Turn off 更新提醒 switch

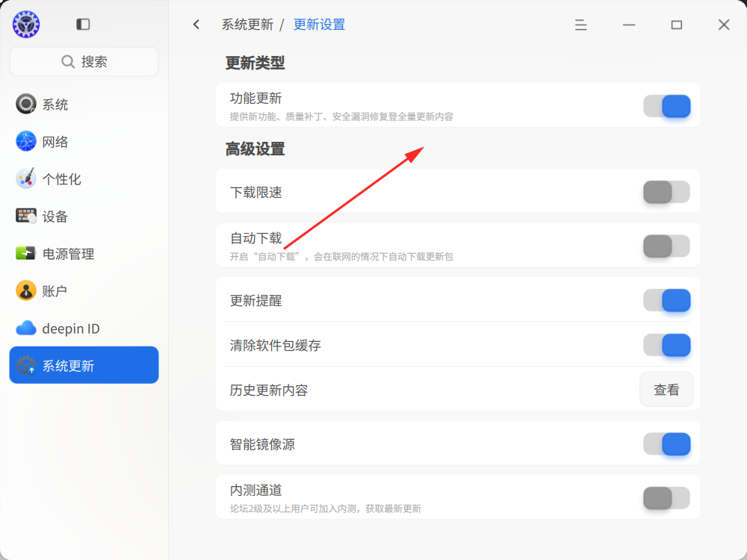pyautogui.click(x=666, y=300)
